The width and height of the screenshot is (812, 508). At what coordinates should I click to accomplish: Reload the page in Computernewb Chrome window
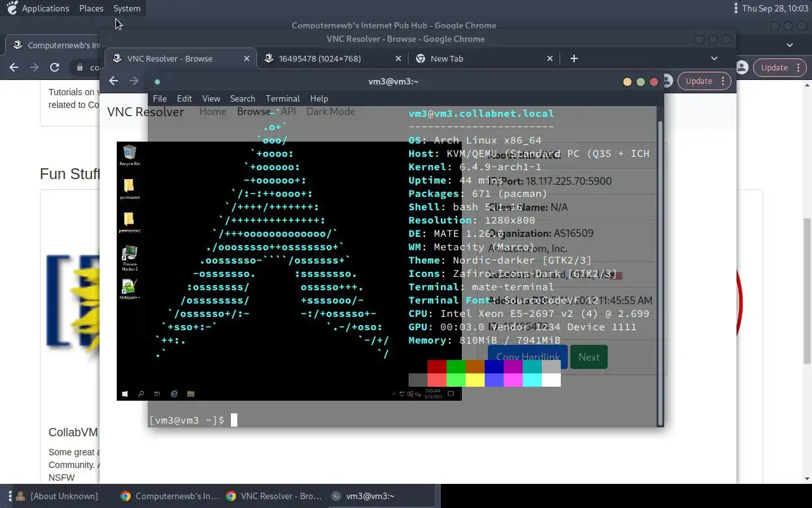point(55,67)
